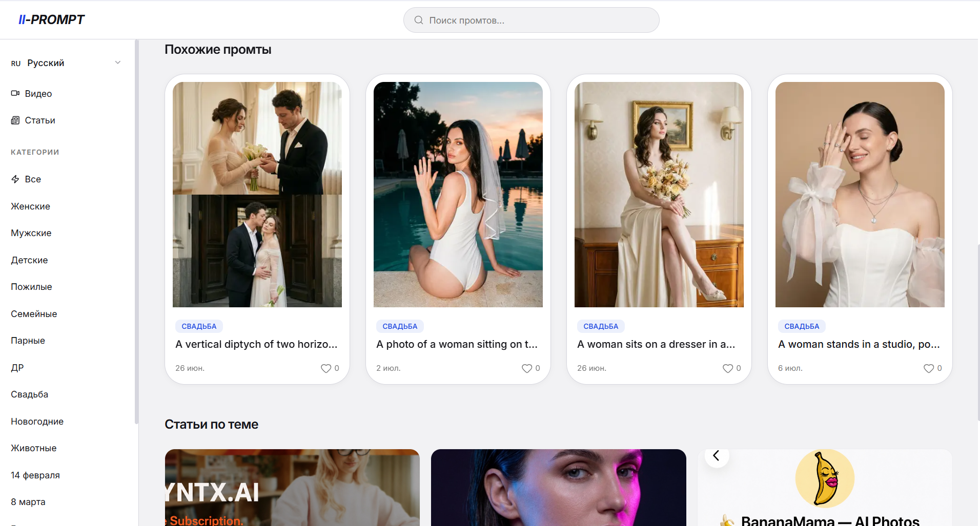Open 'A photo of a woman sitting on t...' title

pos(457,344)
